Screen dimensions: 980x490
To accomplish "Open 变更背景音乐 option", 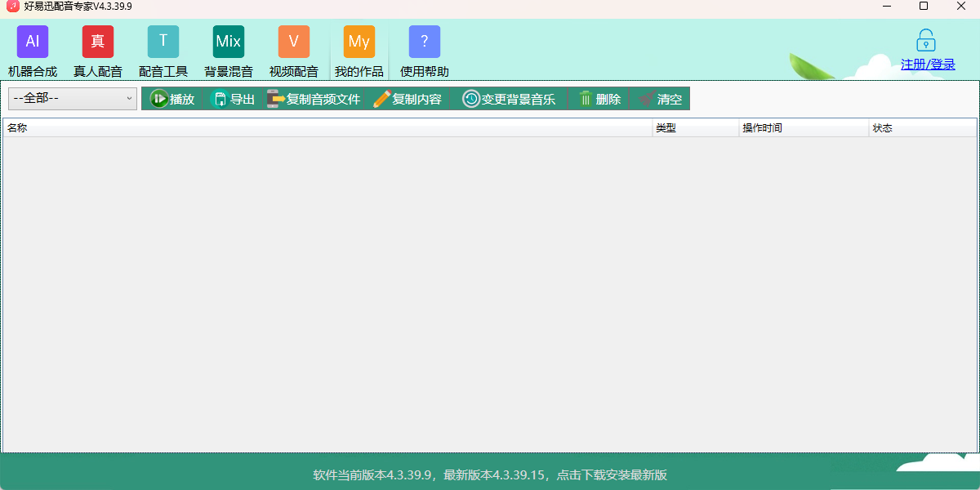I will tap(509, 99).
